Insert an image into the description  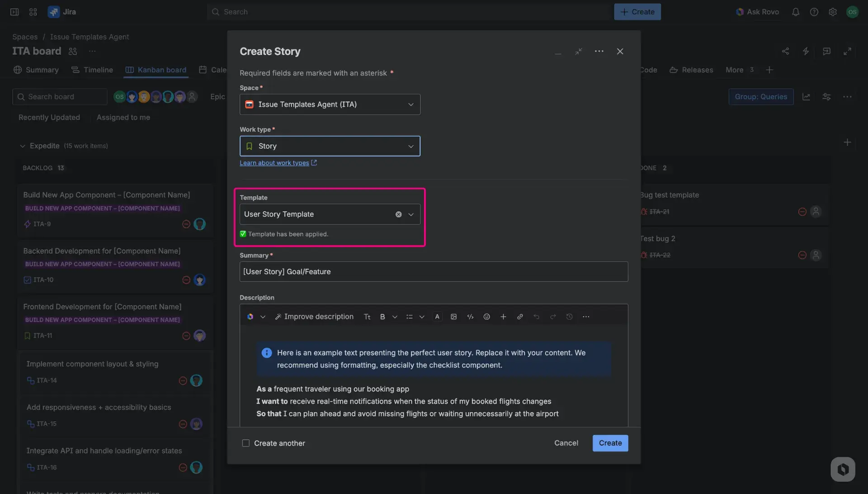453,316
